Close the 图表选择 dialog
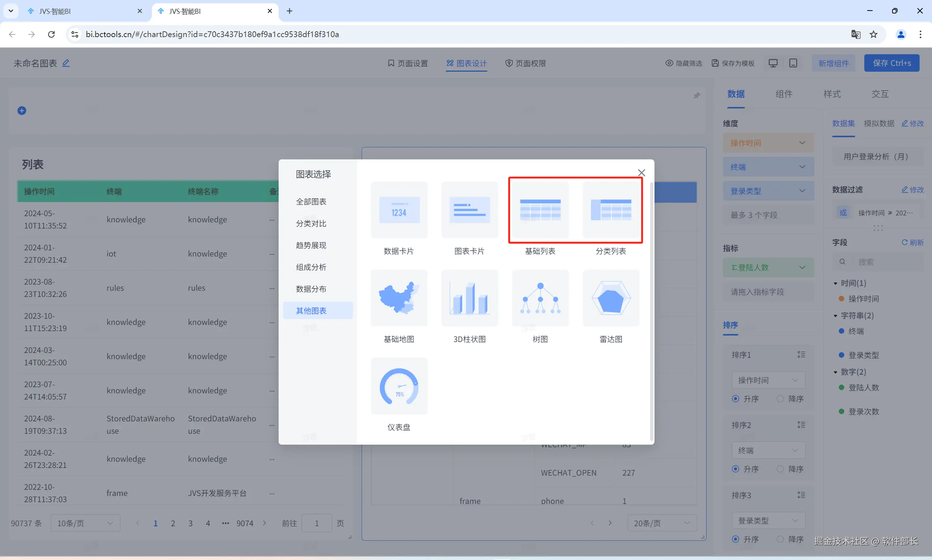 [x=641, y=173]
